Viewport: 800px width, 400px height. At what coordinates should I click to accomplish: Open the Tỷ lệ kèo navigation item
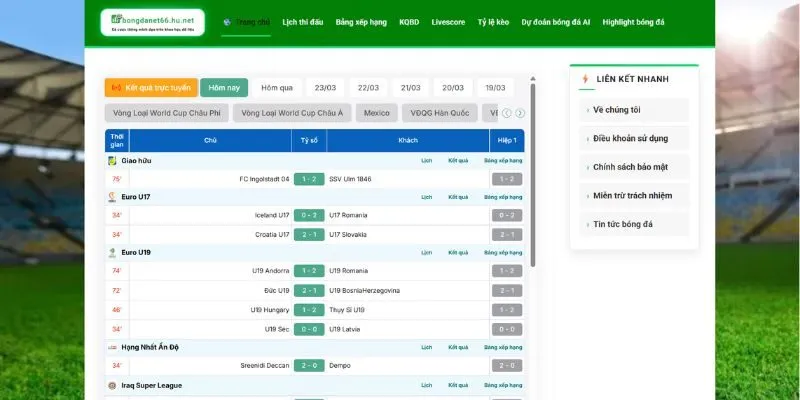point(493,22)
